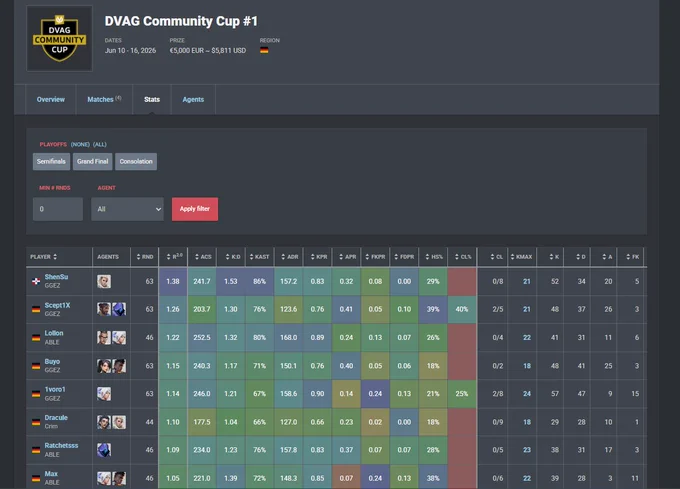Click Buyo's second agent icon

coord(119,366)
